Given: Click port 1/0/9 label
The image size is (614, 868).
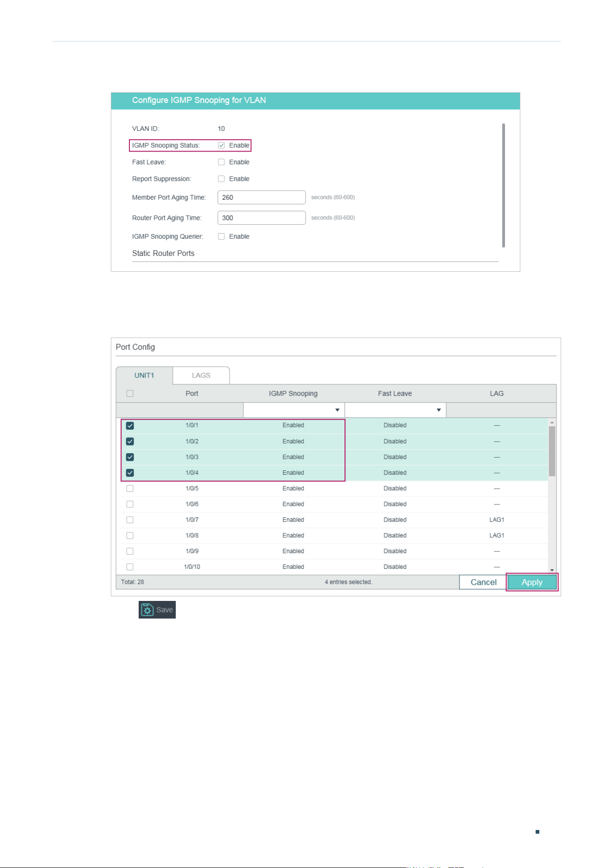Looking at the screenshot, I should (x=192, y=551).
